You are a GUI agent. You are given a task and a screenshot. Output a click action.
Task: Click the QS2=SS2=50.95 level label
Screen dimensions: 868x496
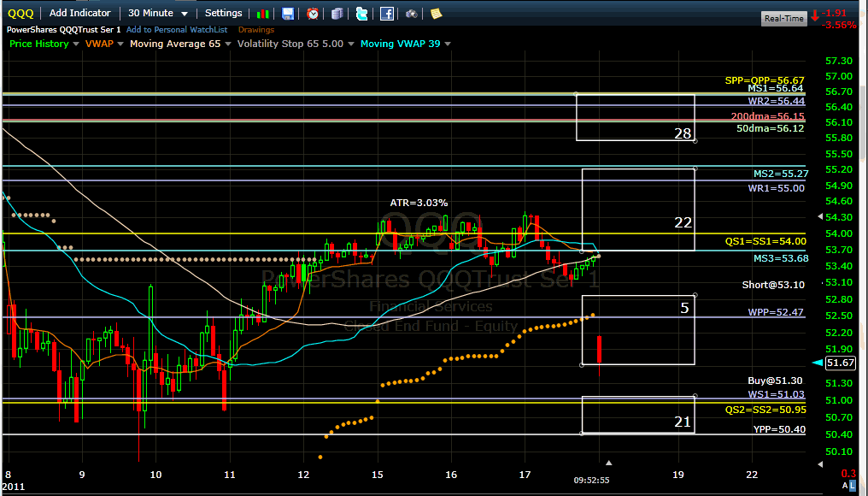(x=765, y=410)
